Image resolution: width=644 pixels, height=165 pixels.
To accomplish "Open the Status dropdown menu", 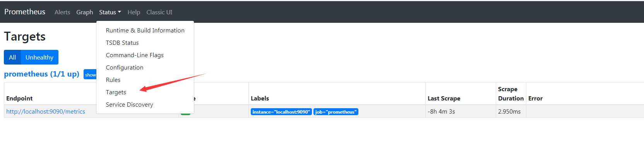I will (x=110, y=12).
